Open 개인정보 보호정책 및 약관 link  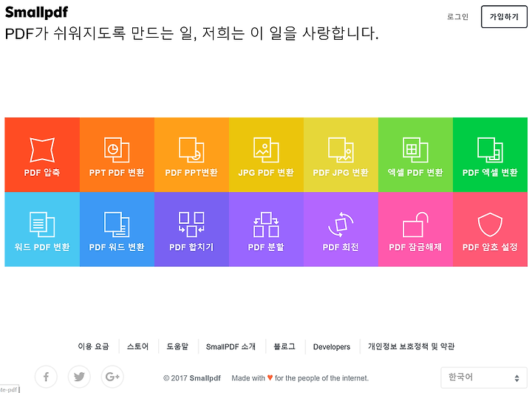(x=412, y=346)
